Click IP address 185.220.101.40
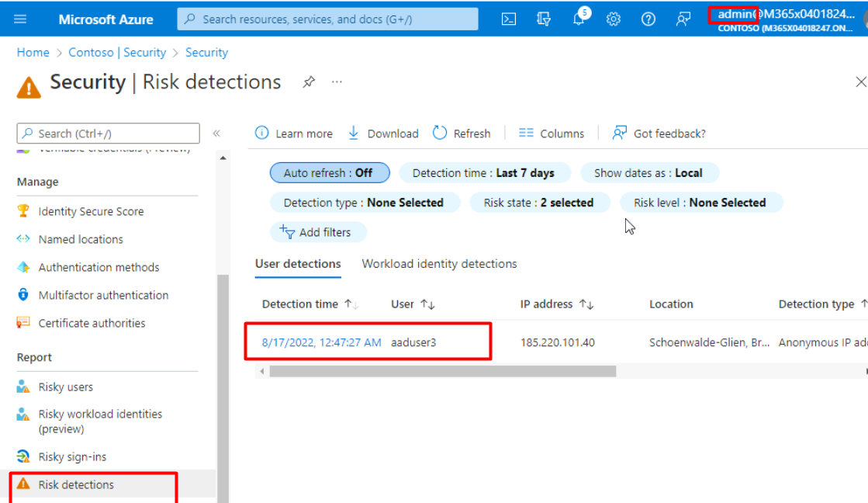This screenshot has height=503, width=868. pyautogui.click(x=558, y=342)
